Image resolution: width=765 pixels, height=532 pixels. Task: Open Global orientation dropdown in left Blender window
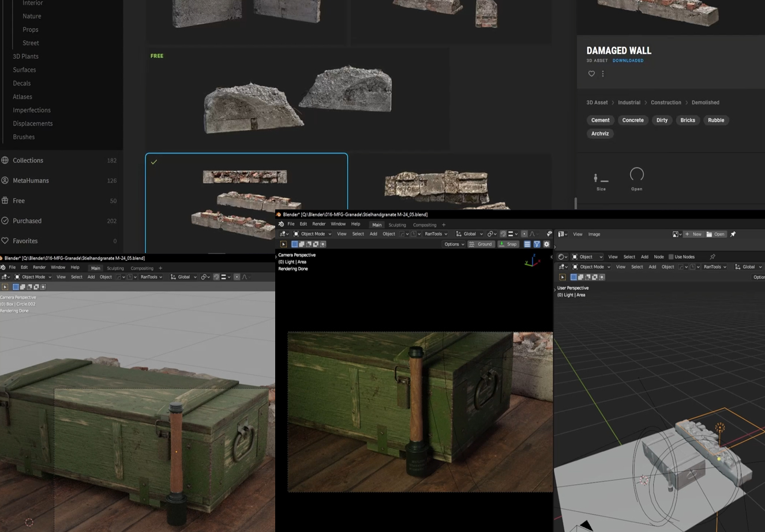183,277
